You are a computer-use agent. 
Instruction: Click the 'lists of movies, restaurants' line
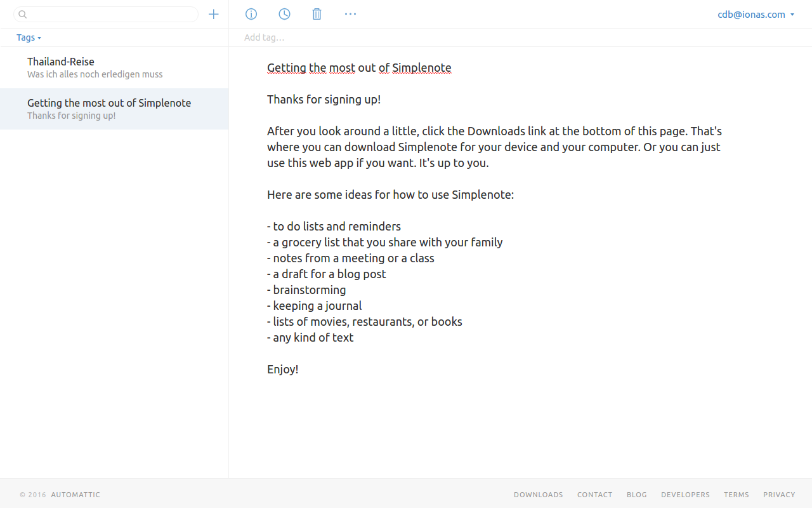point(364,322)
